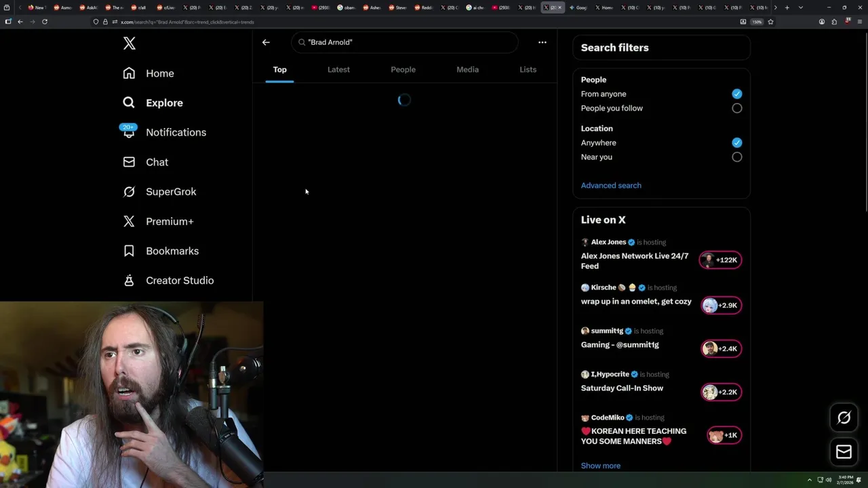868x488 pixels.
Task: Open the X logo home link
Action: coord(130,43)
